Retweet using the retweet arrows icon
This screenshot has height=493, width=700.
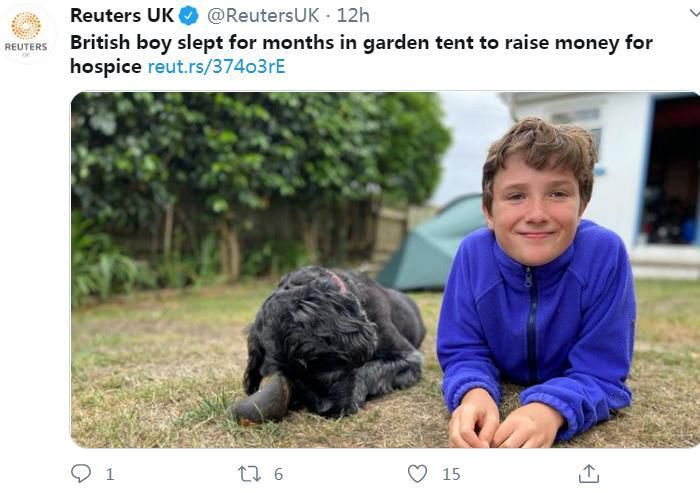click(249, 473)
